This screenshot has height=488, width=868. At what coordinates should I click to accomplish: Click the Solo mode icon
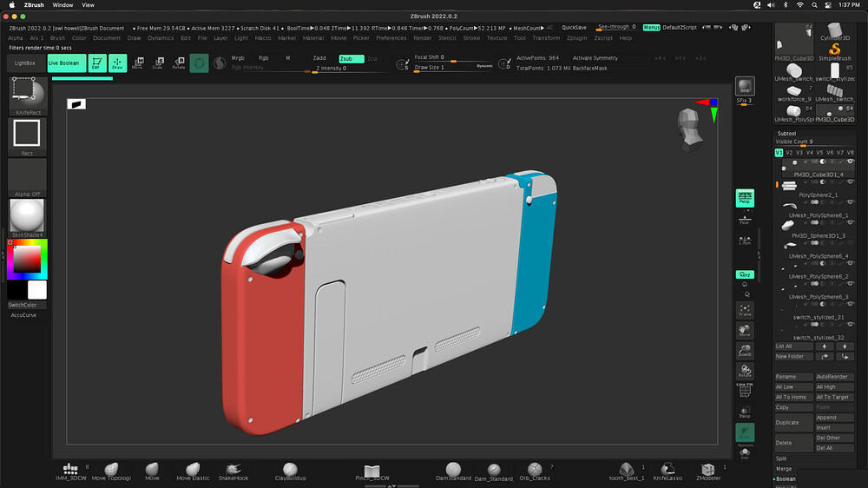(745, 453)
